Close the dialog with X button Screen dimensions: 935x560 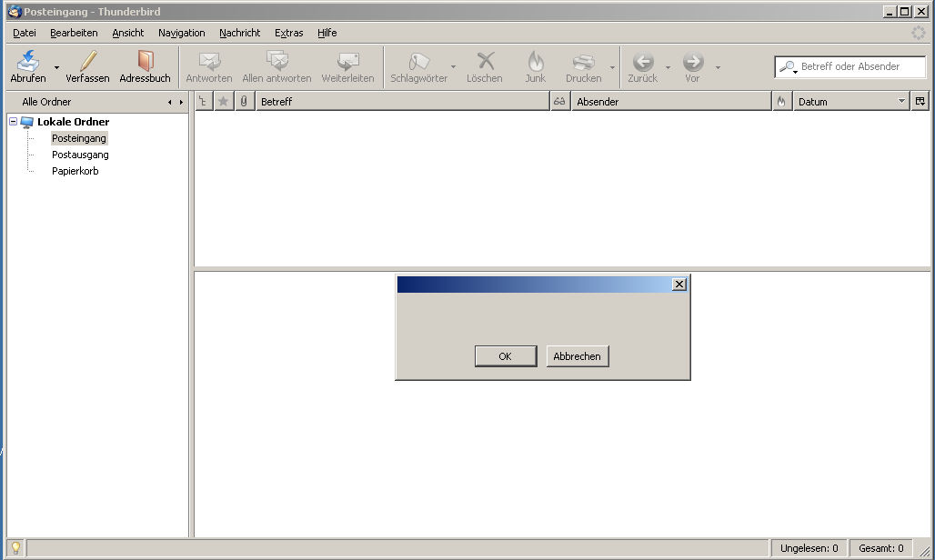coord(679,285)
